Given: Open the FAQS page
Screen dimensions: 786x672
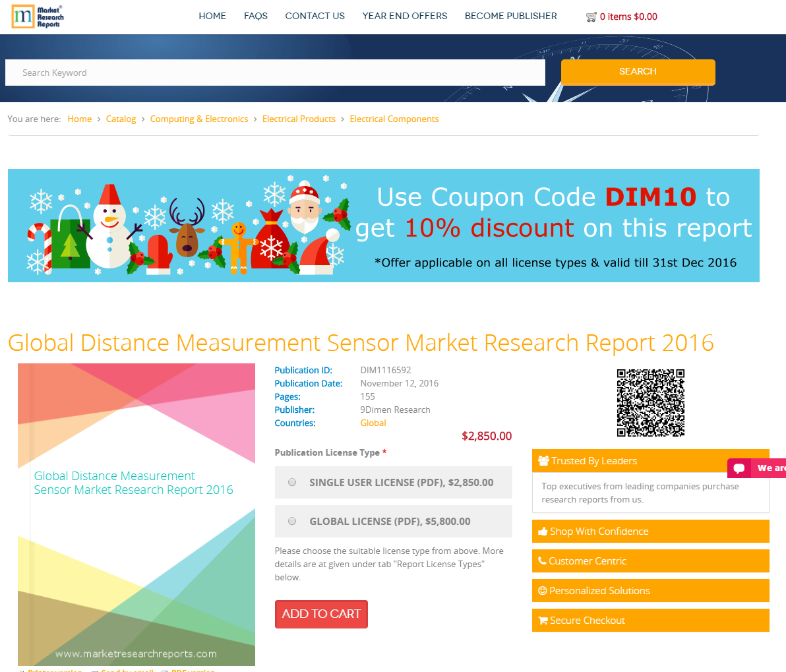Looking at the screenshot, I should (256, 16).
